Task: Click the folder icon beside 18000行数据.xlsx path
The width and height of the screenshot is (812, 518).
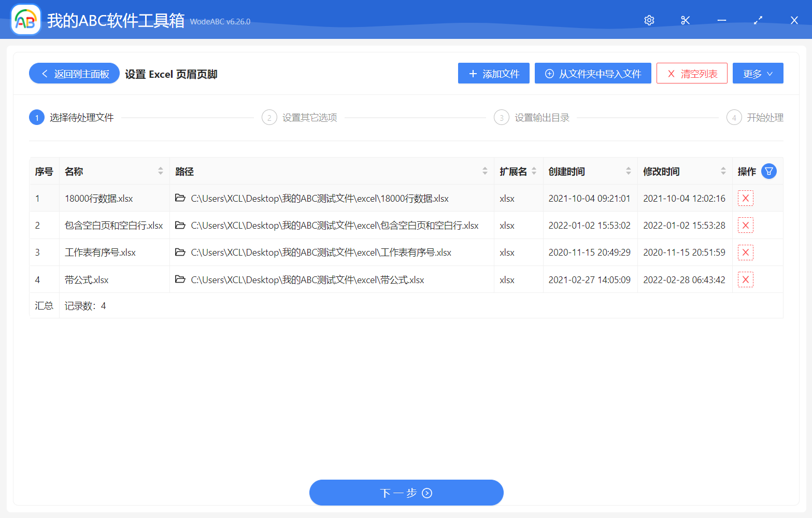Action: point(180,198)
